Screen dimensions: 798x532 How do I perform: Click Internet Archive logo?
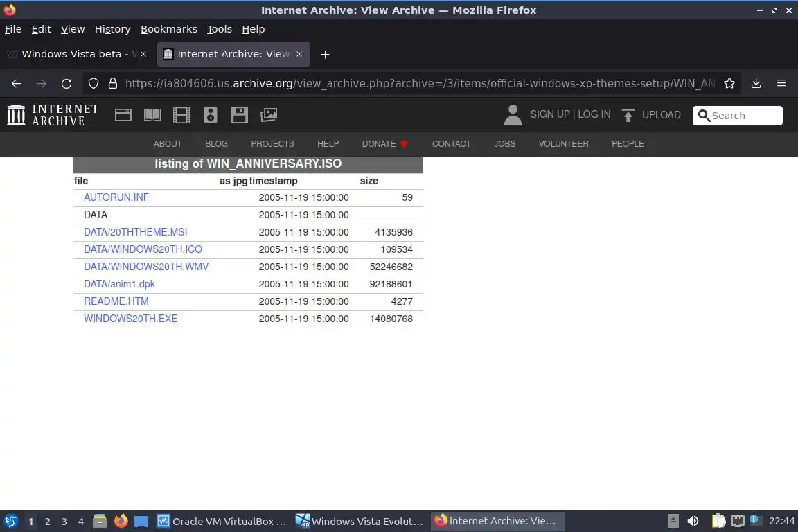[x=53, y=115]
